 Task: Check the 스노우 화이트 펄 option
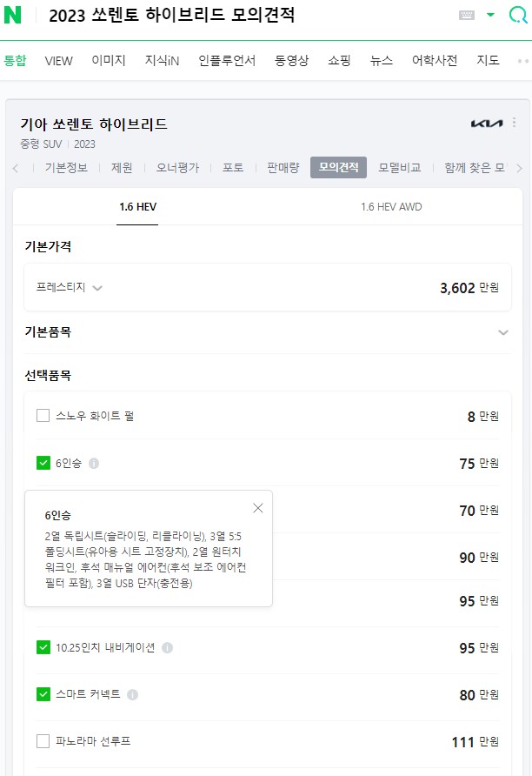click(43, 416)
